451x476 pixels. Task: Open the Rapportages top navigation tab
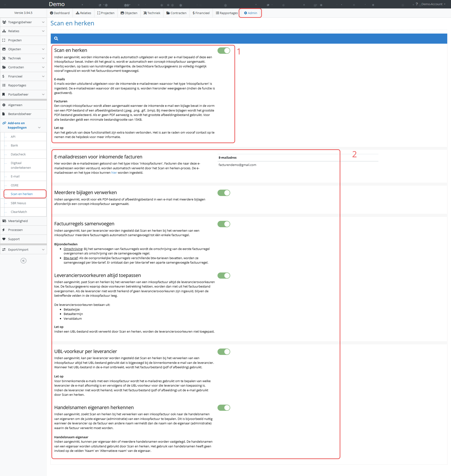(x=226, y=13)
